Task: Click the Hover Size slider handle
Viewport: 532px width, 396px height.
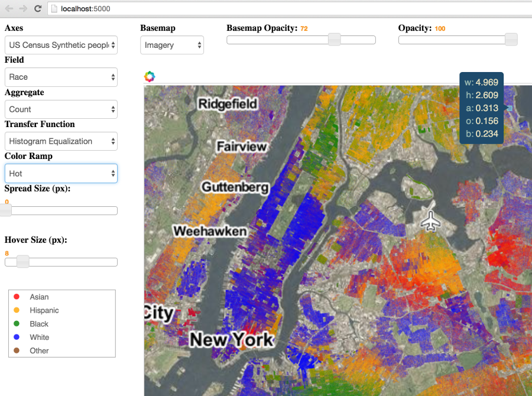Action: coord(23,262)
